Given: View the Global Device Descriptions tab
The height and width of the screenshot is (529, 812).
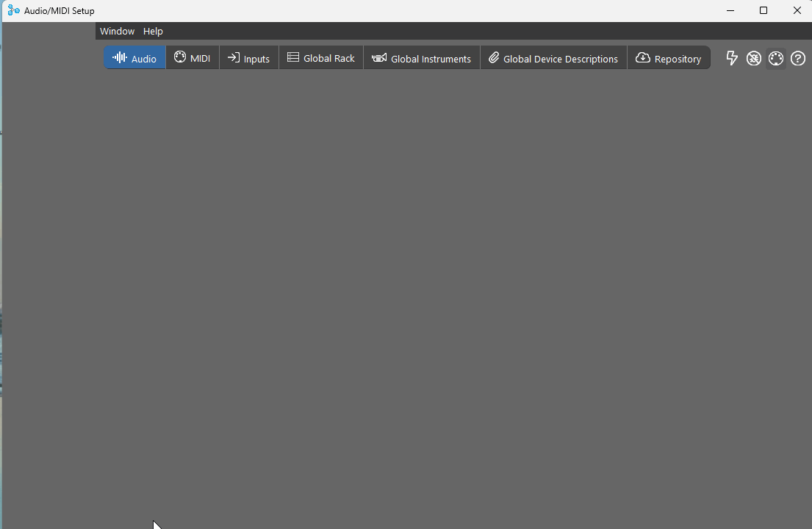Looking at the screenshot, I should click(x=553, y=58).
